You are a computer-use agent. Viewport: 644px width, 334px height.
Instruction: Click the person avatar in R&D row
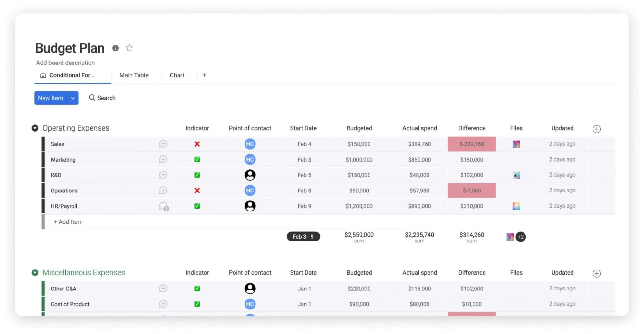(x=250, y=175)
